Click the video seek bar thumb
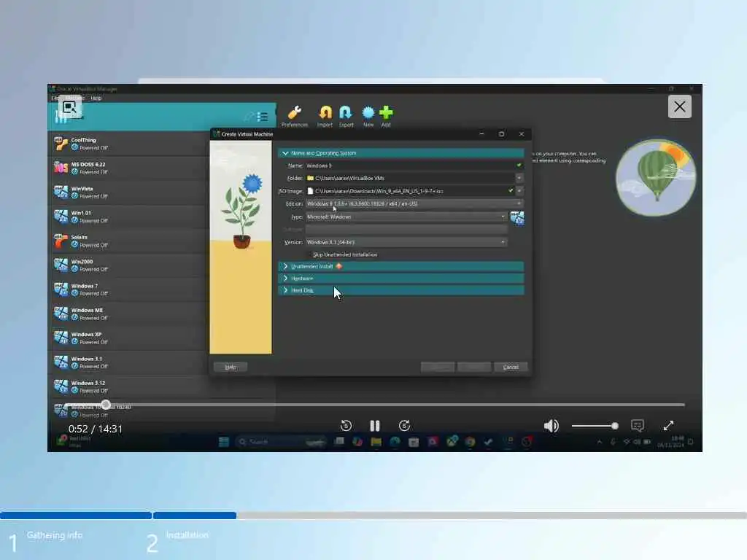The image size is (747, 560). click(x=106, y=405)
